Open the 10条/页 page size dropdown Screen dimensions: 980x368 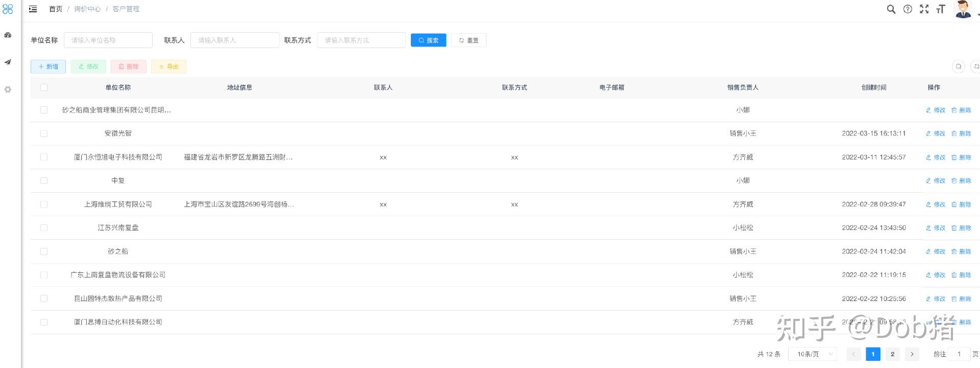[813, 354]
